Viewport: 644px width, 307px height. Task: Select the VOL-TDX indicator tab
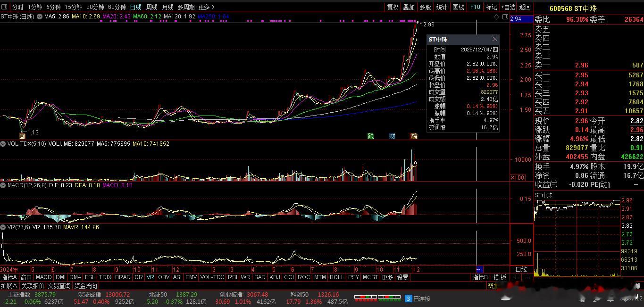[212, 277]
